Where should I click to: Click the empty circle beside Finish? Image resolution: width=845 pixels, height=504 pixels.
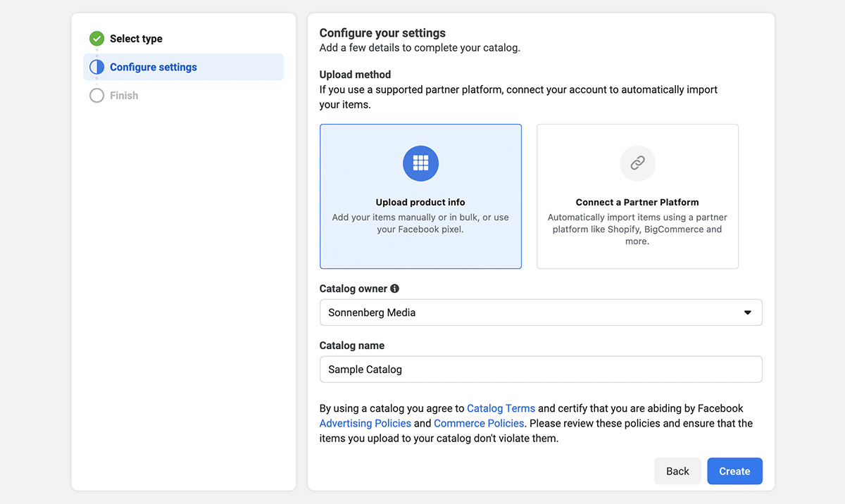(96, 96)
